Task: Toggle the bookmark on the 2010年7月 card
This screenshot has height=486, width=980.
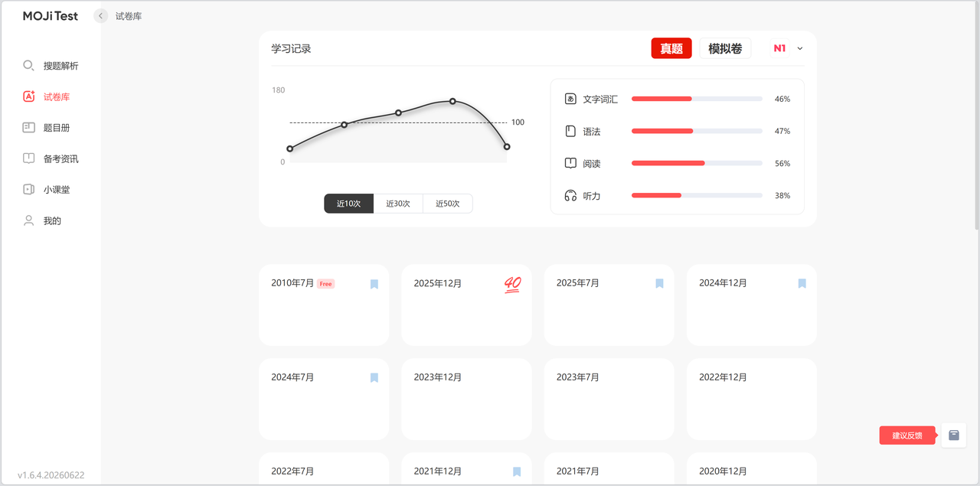Action: 374,284
